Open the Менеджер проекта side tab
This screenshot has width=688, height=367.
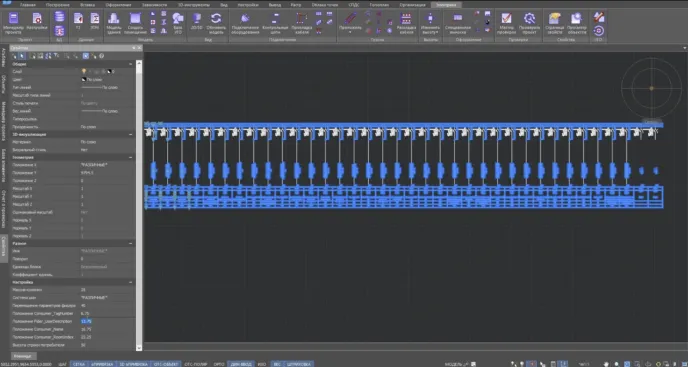4,121
